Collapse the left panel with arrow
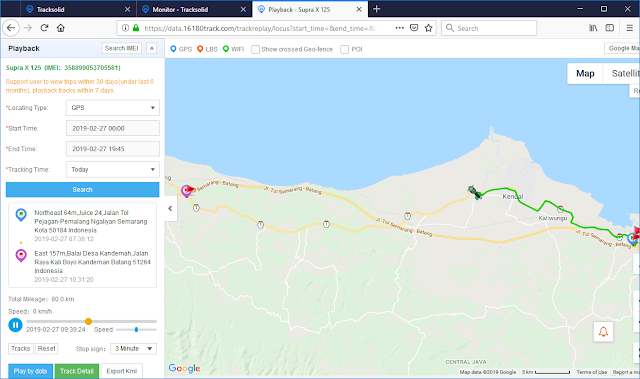The image size is (640, 379). coord(170,208)
